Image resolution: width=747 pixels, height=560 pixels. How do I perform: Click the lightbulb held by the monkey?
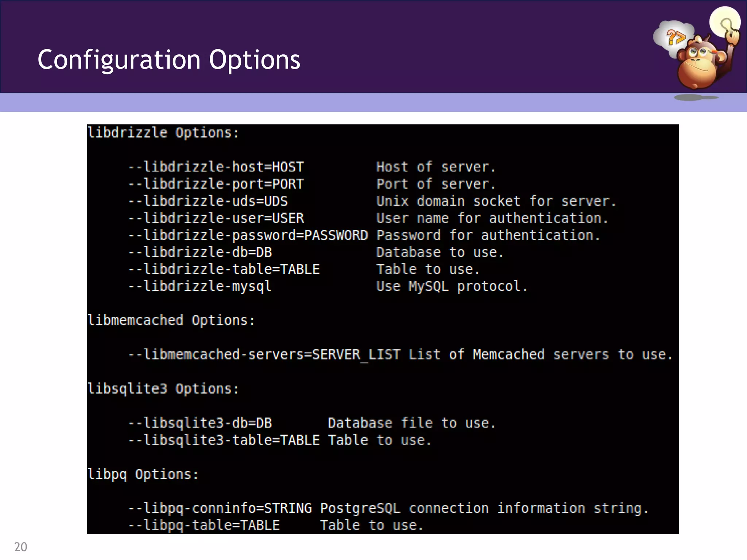tap(725, 23)
